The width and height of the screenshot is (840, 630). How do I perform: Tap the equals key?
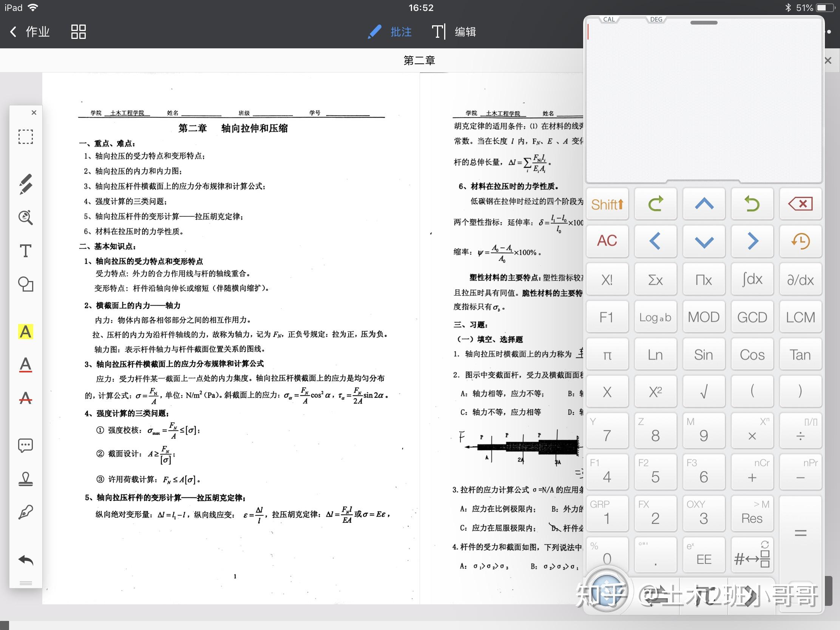(x=800, y=534)
